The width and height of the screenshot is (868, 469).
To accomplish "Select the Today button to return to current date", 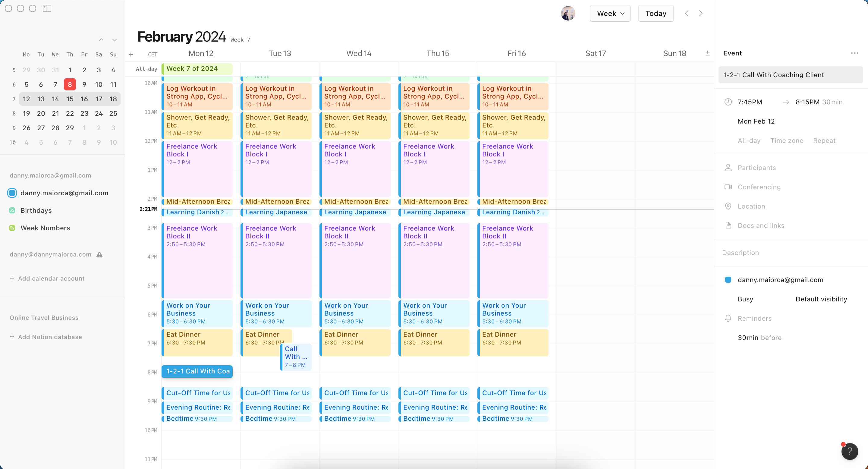I will tap(656, 13).
